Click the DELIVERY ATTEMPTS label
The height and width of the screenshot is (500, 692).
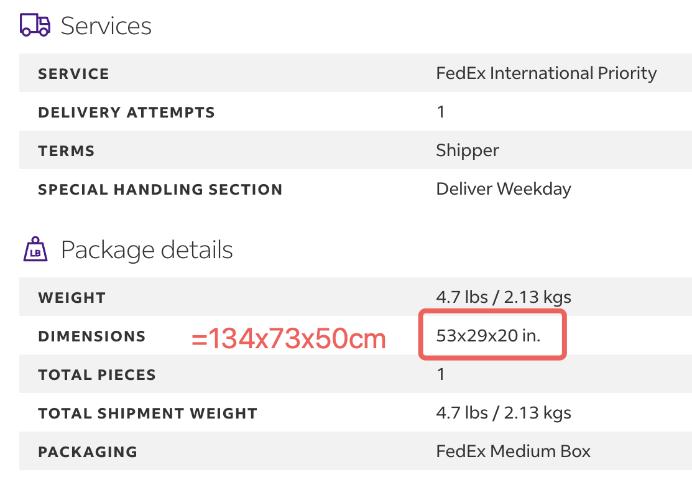point(126,112)
